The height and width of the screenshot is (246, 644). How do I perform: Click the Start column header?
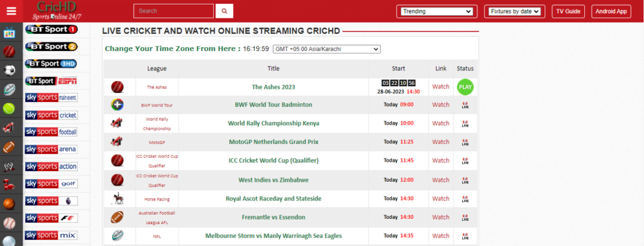(x=398, y=69)
